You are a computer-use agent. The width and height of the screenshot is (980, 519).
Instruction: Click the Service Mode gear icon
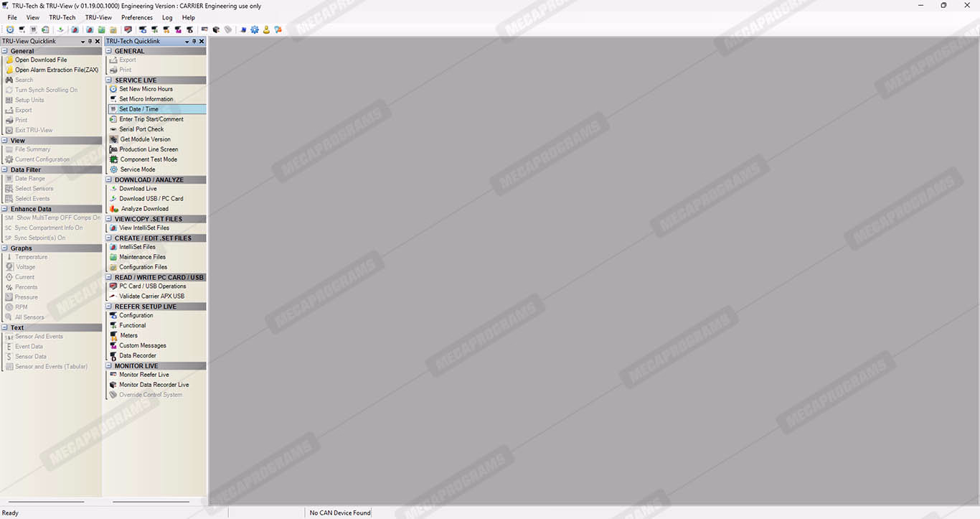click(x=113, y=169)
